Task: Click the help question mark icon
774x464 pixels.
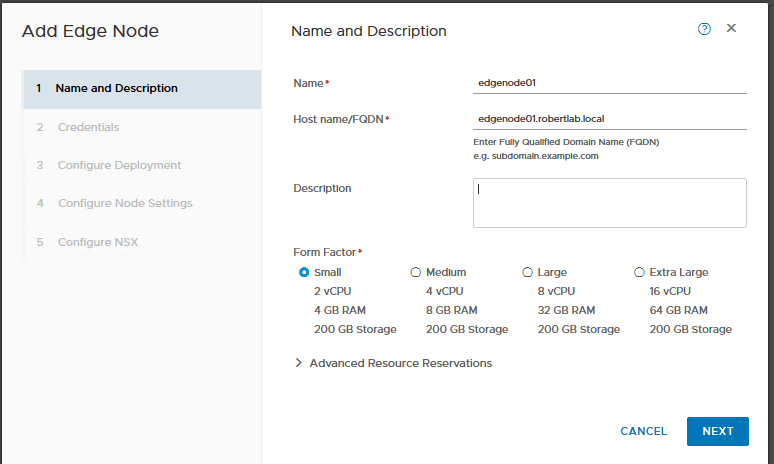Action: 704,29
